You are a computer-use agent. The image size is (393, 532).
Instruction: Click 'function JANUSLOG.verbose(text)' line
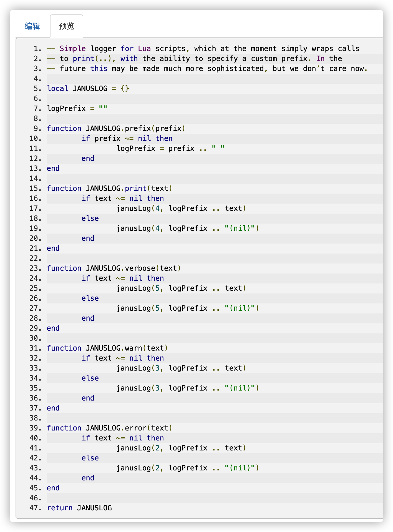[x=114, y=268]
